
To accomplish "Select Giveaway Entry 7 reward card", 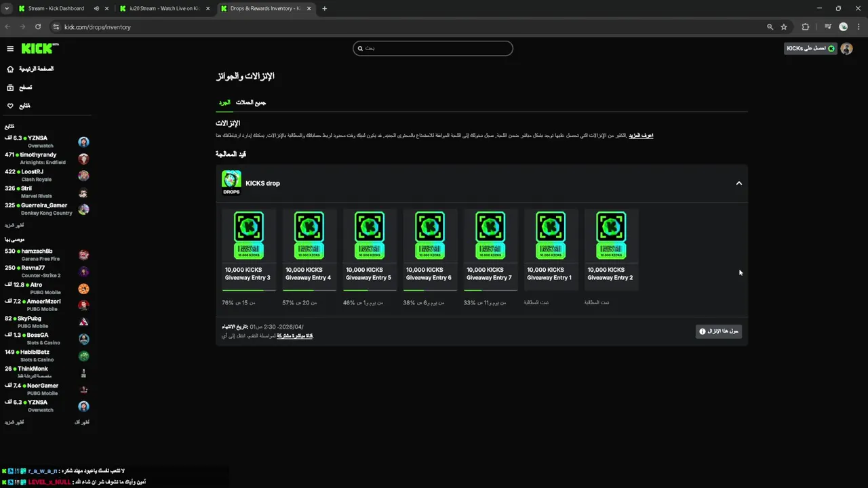I will (x=490, y=249).
